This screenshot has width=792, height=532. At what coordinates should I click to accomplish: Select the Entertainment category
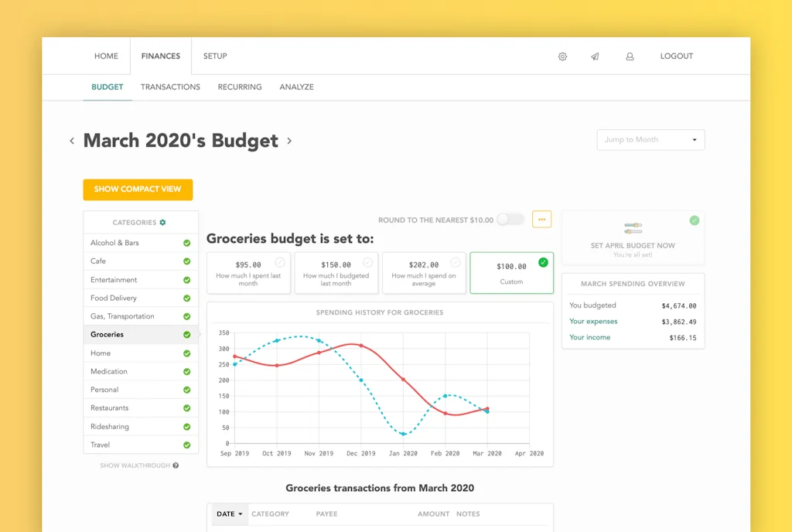(x=141, y=280)
